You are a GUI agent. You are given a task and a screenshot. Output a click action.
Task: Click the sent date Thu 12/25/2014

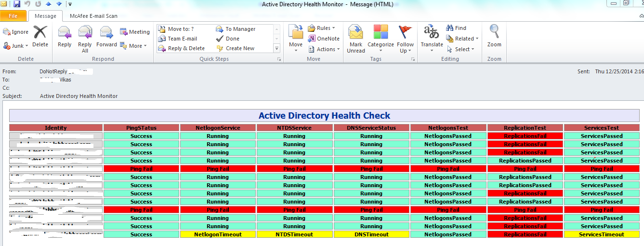619,71
